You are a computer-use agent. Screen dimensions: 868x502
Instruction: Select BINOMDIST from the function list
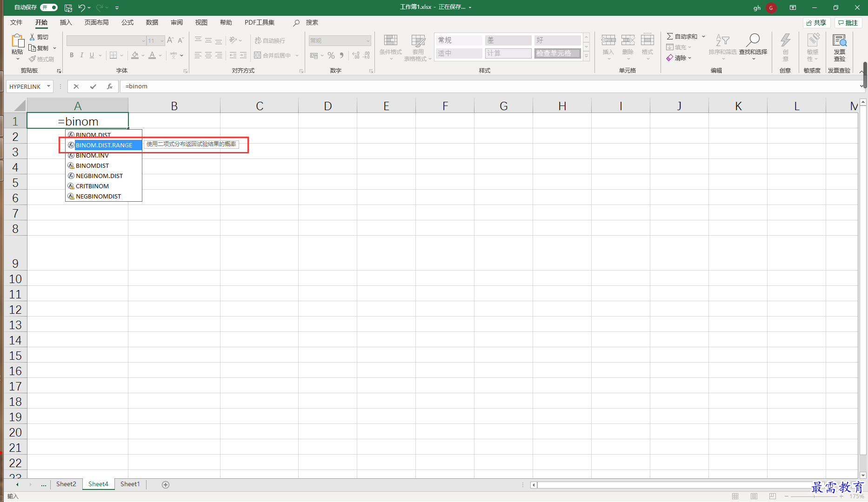pyautogui.click(x=104, y=165)
